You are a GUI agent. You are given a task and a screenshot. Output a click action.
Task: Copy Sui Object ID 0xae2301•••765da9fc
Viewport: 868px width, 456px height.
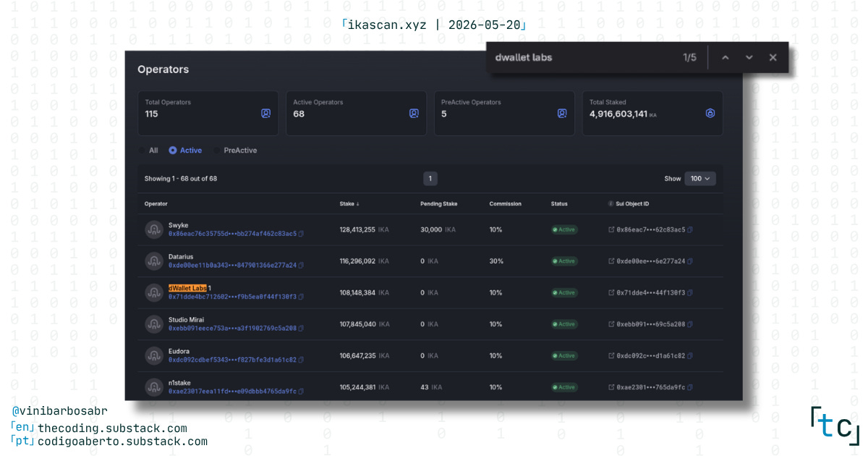point(690,387)
